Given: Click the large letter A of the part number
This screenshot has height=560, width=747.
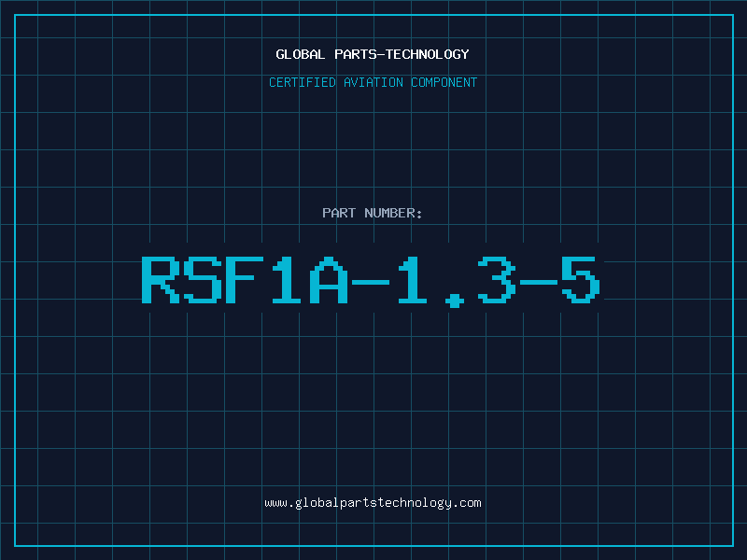Looking at the screenshot, I should 329,280.
